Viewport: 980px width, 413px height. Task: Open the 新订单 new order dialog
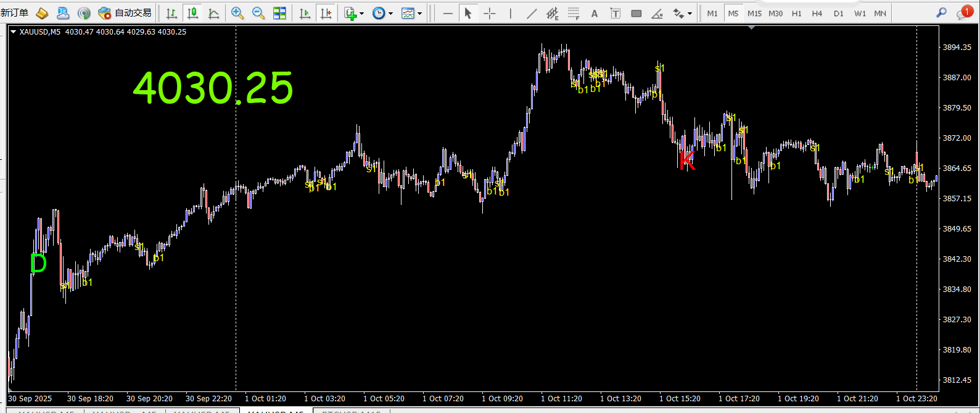point(14,13)
